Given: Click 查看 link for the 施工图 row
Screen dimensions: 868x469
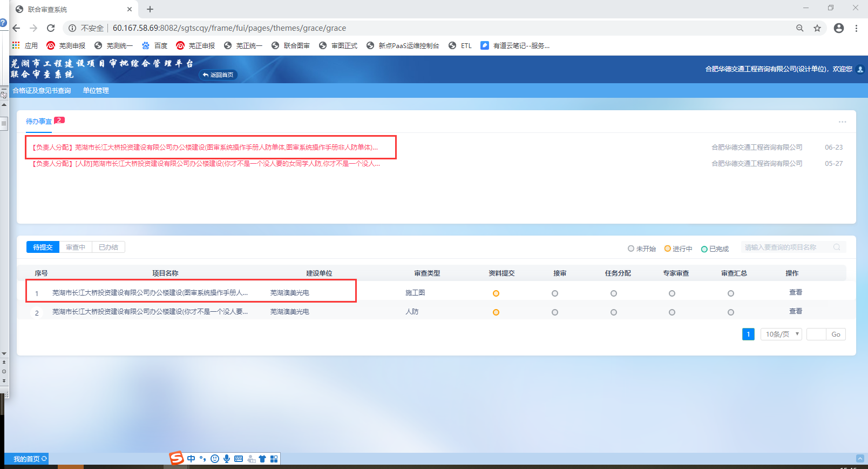Looking at the screenshot, I should point(795,292).
